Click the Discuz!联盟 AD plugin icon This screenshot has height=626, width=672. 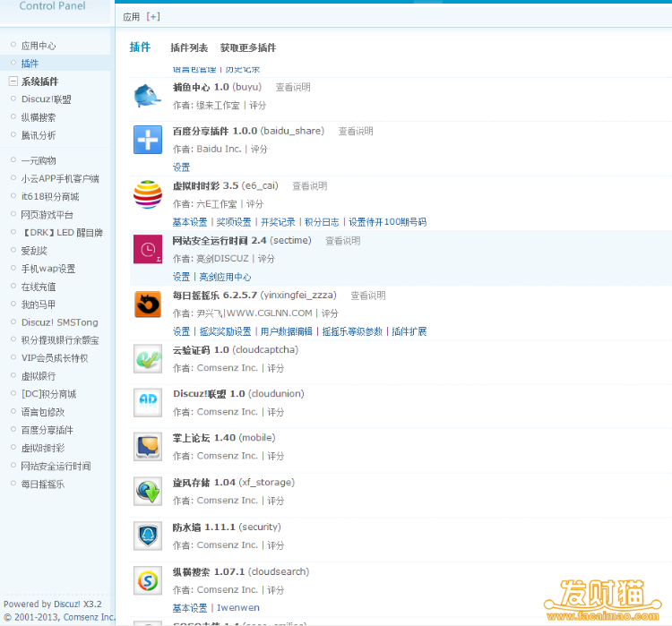coord(148,402)
